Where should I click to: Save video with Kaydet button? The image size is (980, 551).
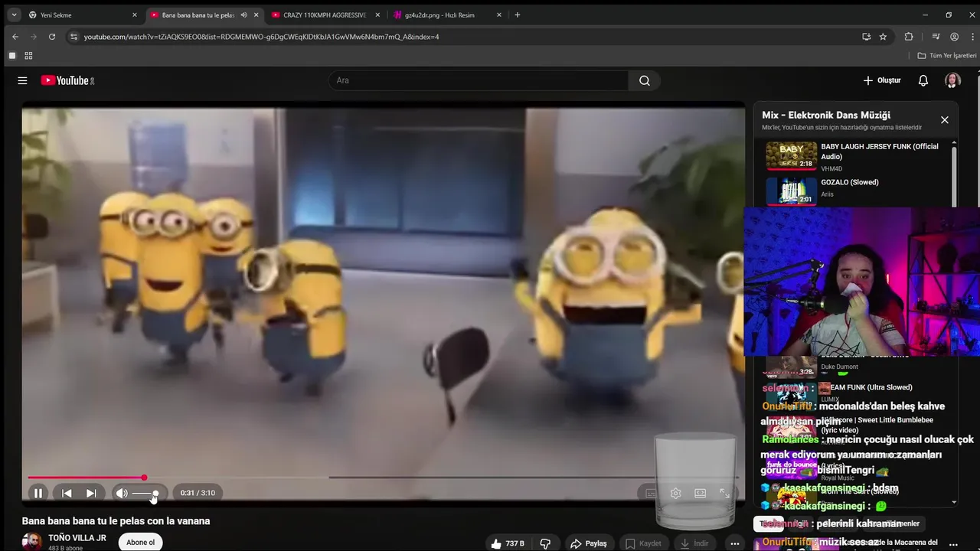(x=644, y=543)
